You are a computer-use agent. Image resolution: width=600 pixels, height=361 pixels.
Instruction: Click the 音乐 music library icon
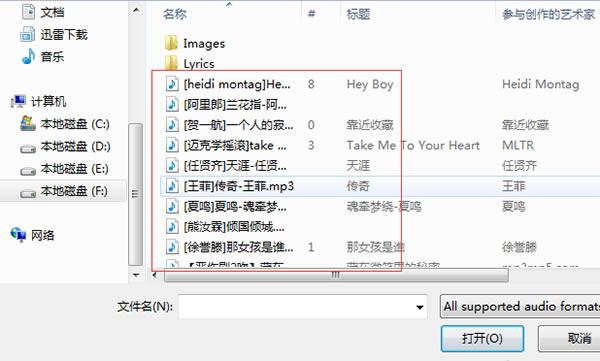(28, 57)
